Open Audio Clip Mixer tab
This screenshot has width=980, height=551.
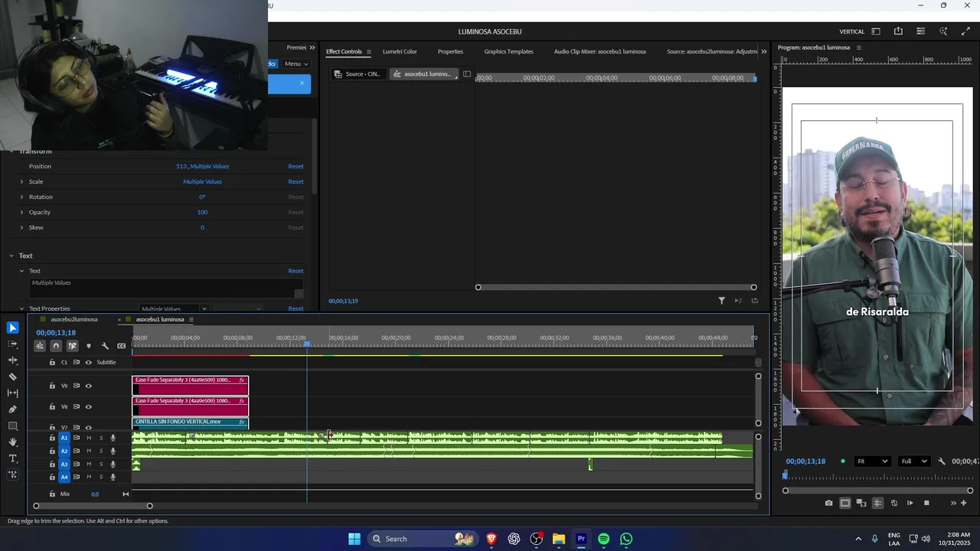pyautogui.click(x=599, y=51)
